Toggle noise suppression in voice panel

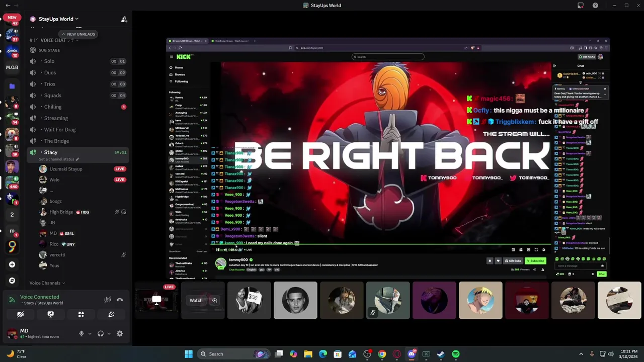tap(107, 300)
